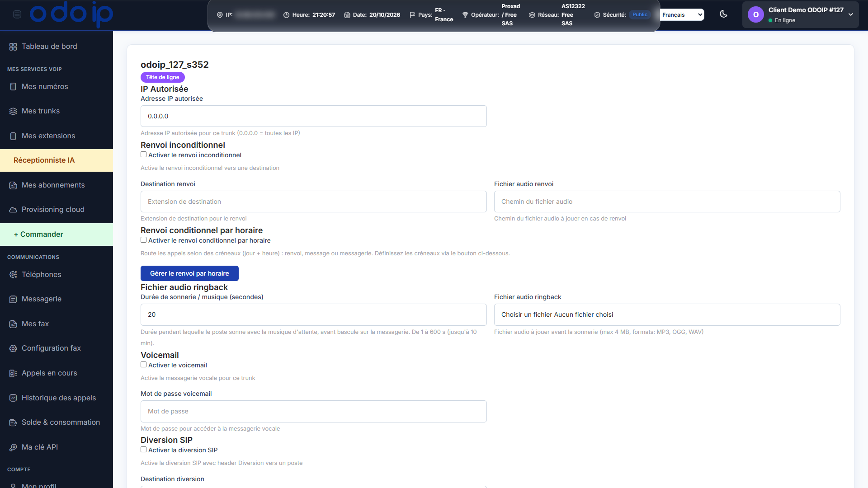Click the Tableau de bord grid icon

[13, 47]
